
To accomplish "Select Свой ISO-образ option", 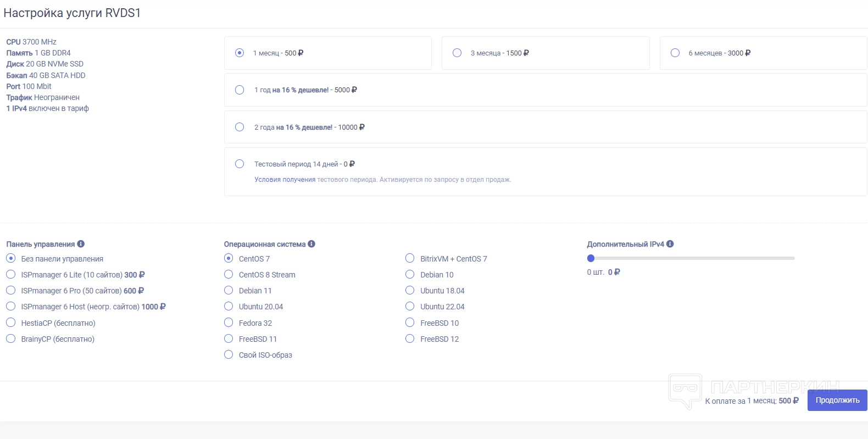I will [x=229, y=355].
